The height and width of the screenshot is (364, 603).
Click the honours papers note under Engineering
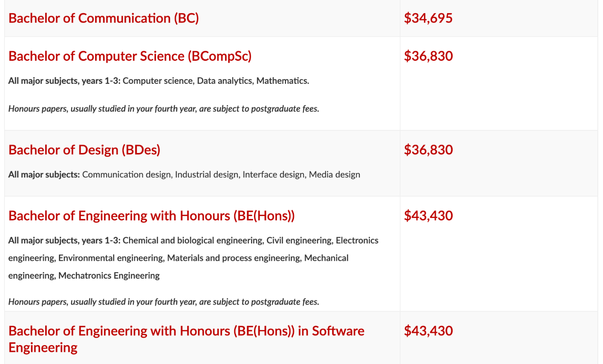pos(163,302)
